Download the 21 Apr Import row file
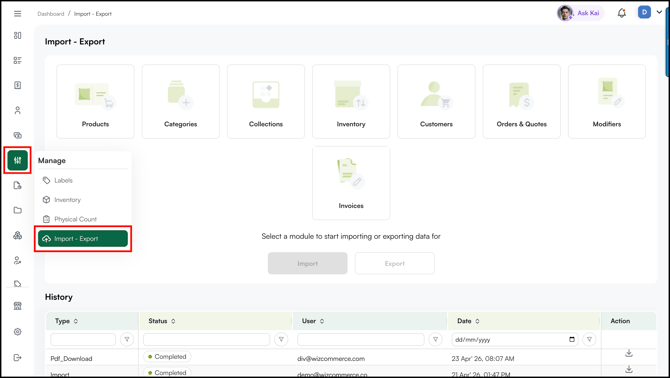670x378 pixels. tap(629, 369)
